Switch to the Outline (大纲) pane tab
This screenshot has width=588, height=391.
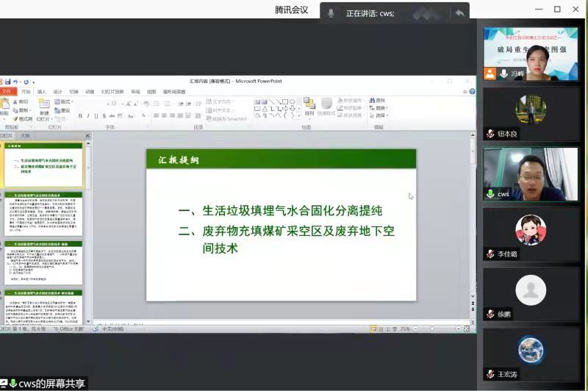pos(25,136)
